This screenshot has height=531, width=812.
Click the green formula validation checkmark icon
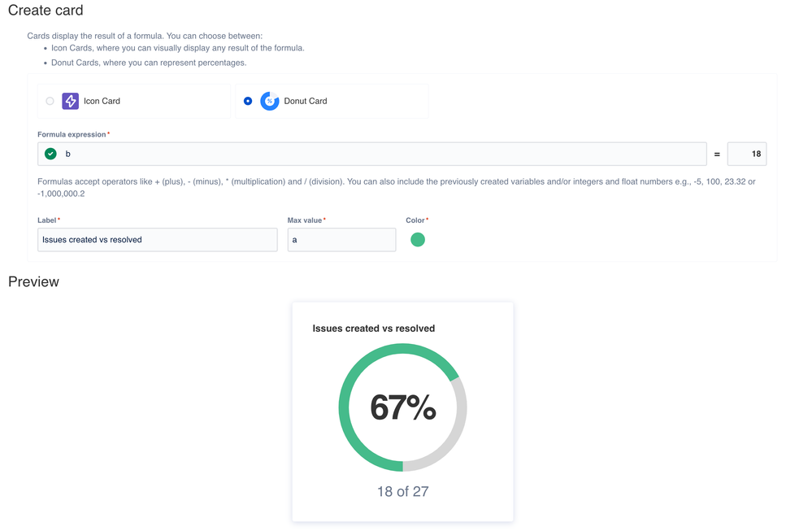(50, 154)
